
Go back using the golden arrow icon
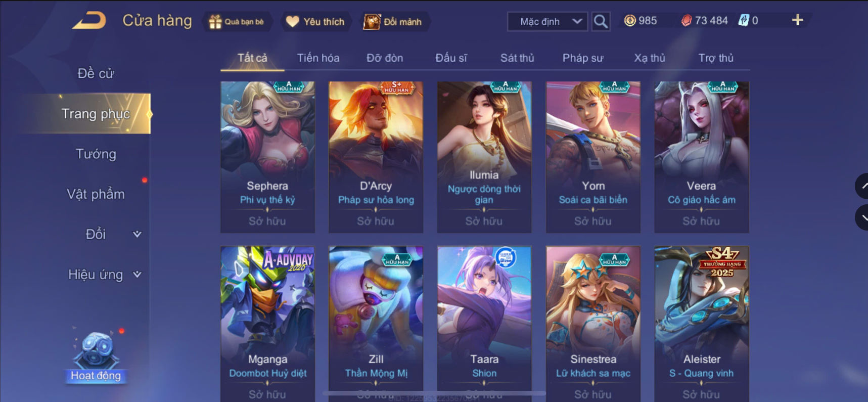click(x=89, y=21)
